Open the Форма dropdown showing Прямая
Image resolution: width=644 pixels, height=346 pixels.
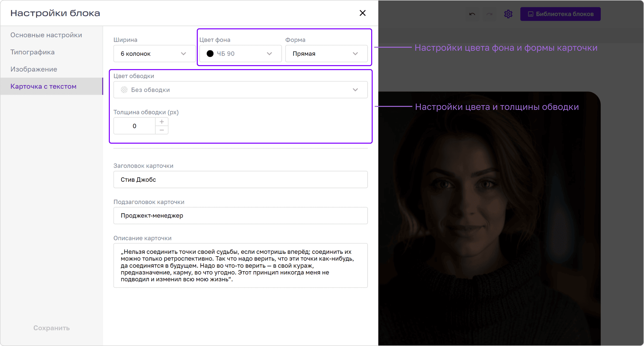pos(326,53)
